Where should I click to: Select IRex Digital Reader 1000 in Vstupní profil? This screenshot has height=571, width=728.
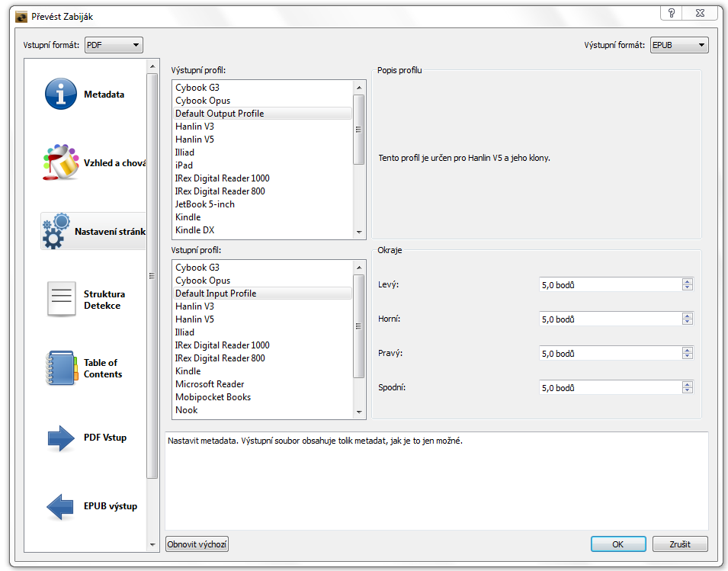[263, 345]
